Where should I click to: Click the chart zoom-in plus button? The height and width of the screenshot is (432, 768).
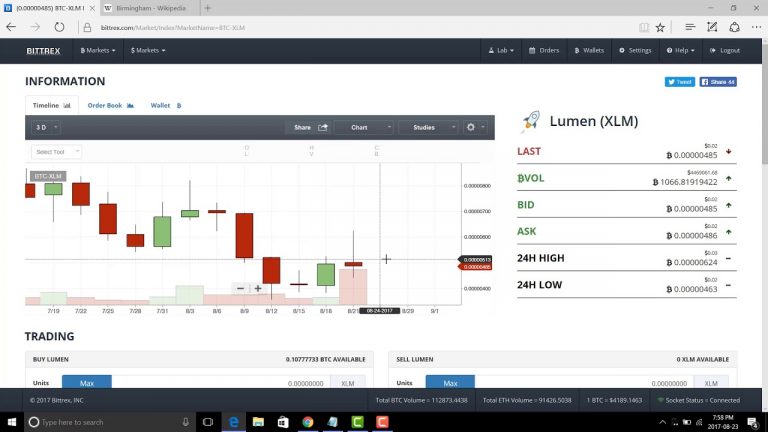(258, 288)
